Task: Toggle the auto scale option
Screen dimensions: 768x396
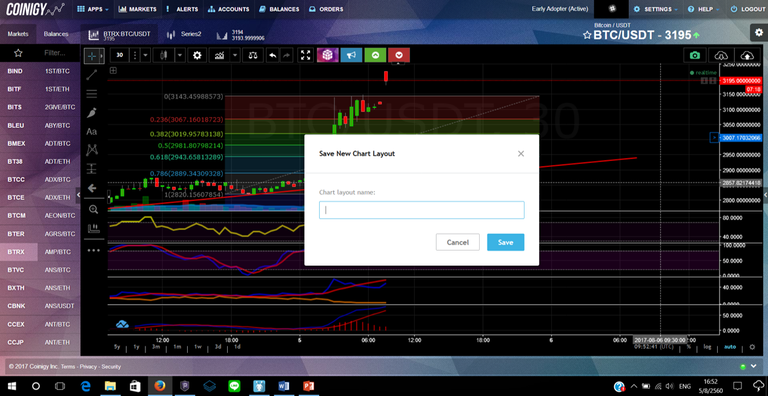Action: 730,347
